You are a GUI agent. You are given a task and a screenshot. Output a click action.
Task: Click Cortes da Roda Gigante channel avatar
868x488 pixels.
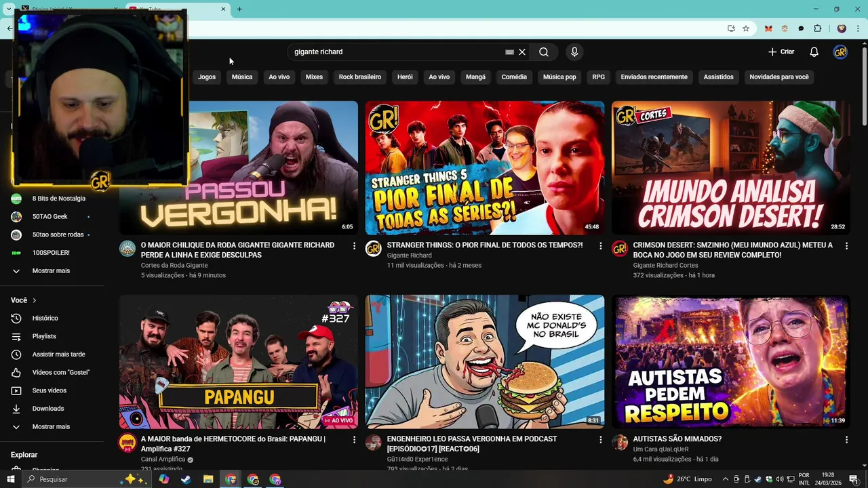tap(127, 249)
